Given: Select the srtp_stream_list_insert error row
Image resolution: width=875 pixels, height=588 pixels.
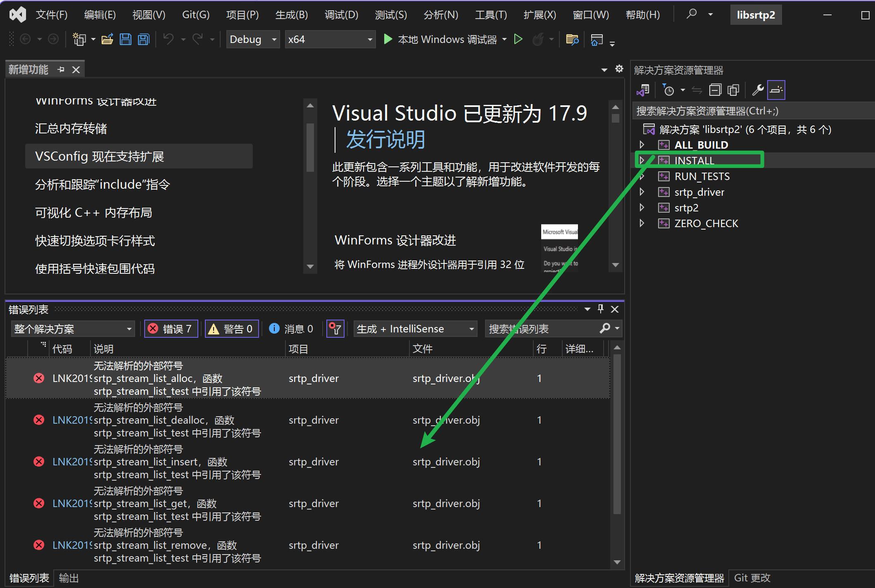Looking at the screenshot, I should pos(308,462).
